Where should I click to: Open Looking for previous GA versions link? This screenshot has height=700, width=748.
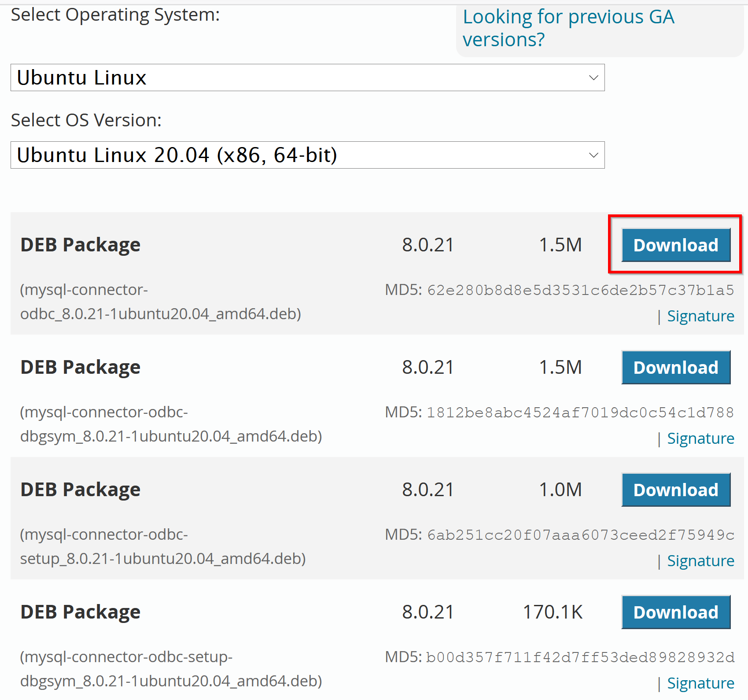[568, 28]
